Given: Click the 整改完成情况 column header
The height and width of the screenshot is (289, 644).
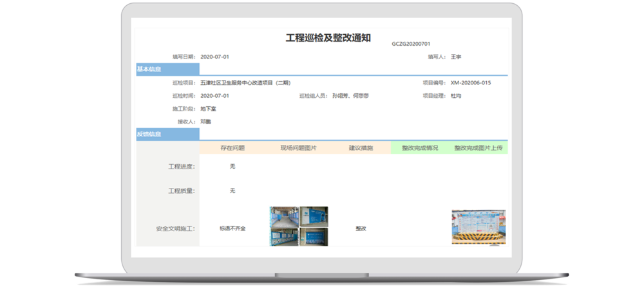Looking at the screenshot, I should [419, 148].
